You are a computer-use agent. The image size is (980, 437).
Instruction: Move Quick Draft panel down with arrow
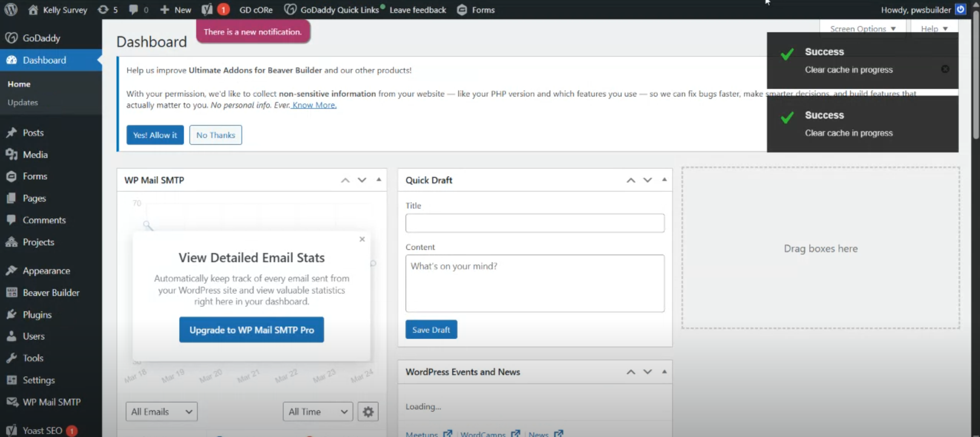[x=647, y=180]
